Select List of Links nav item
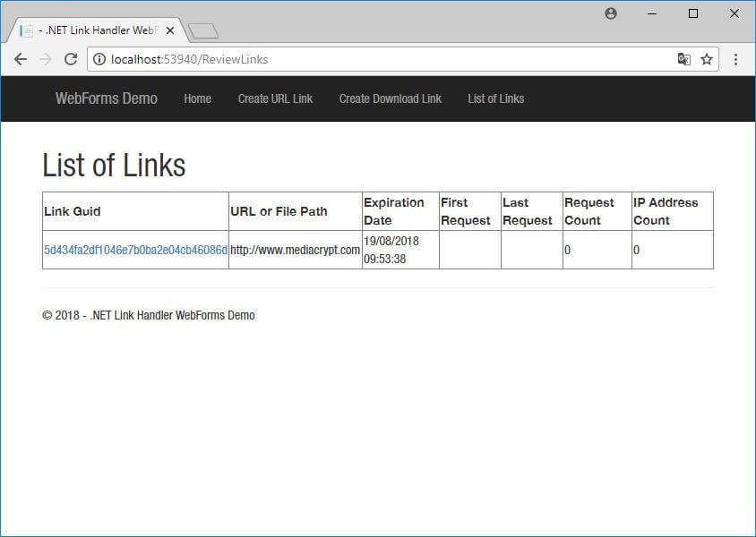Viewport: 756px width, 537px height. (x=495, y=98)
